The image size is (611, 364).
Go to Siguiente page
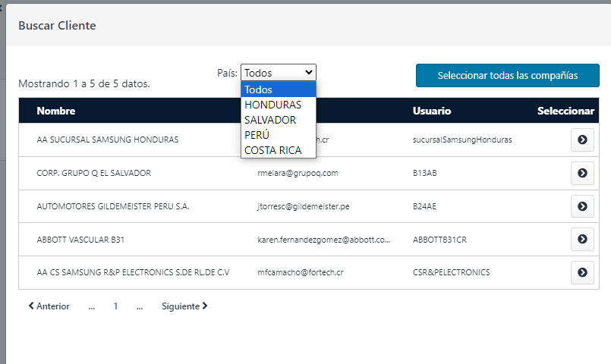[184, 306]
